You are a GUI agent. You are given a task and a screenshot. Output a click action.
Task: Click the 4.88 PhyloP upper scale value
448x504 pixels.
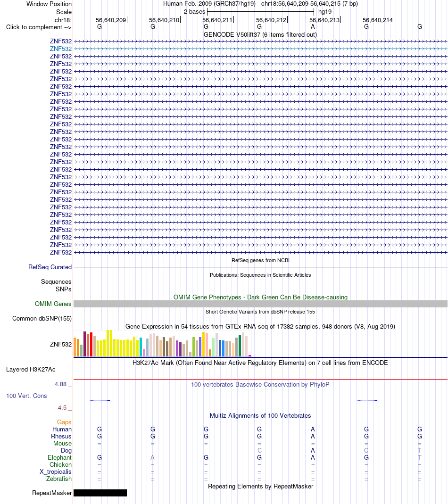coord(60,384)
